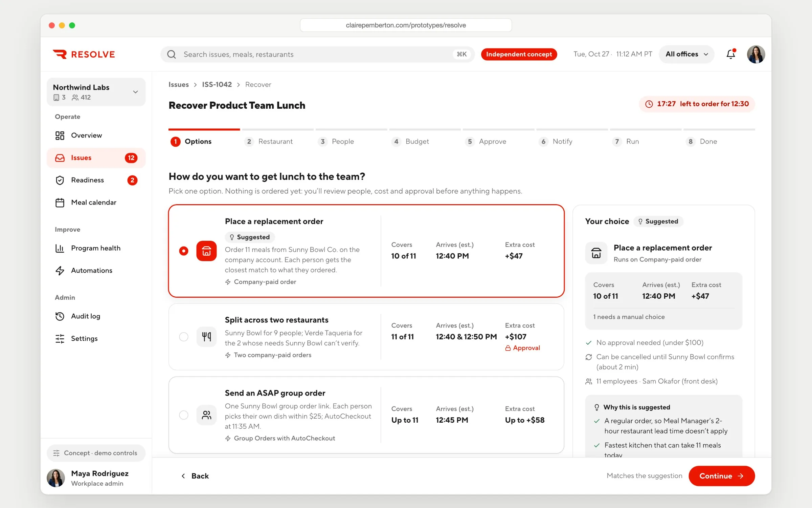Click the storefront icon in Your choice panel
The width and height of the screenshot is (812, 508).
tap(596, 253)
